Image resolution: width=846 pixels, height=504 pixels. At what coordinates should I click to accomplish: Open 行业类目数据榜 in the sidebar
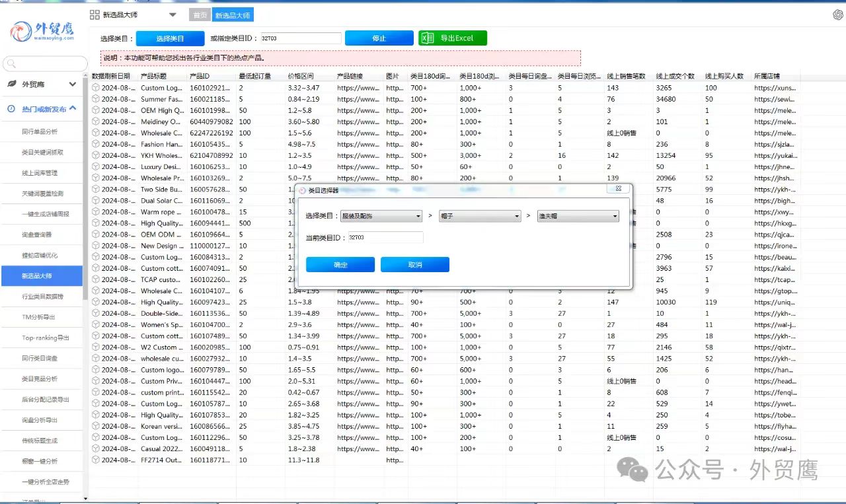coord(42,297)
